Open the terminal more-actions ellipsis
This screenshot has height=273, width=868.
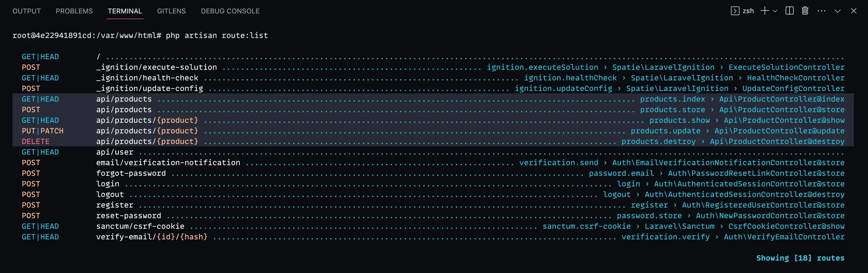(821, 11)
